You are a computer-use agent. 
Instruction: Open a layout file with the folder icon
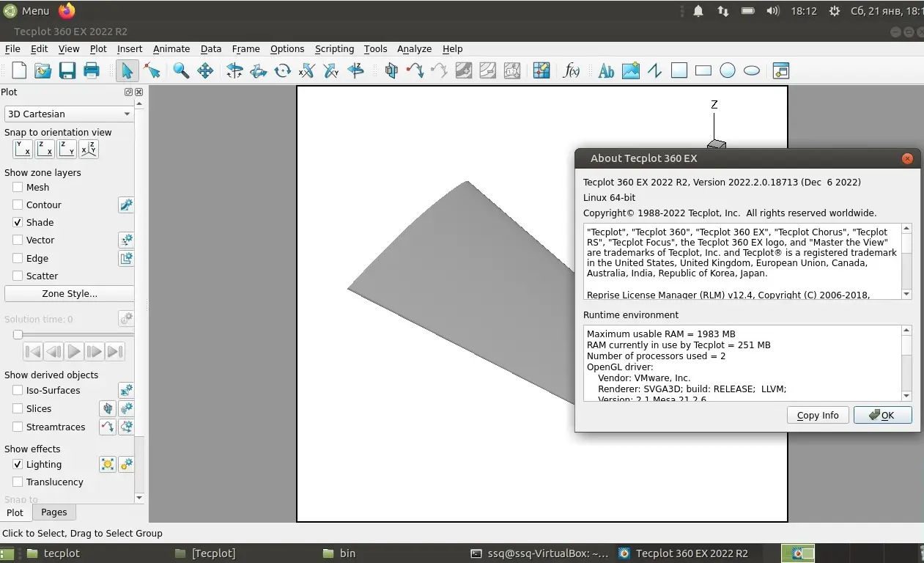43,71
